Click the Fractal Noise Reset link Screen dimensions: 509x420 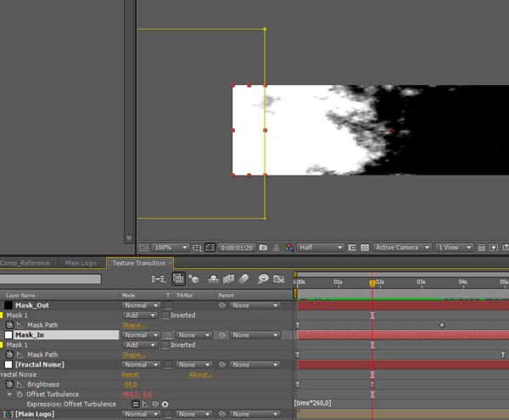[130, 374]
